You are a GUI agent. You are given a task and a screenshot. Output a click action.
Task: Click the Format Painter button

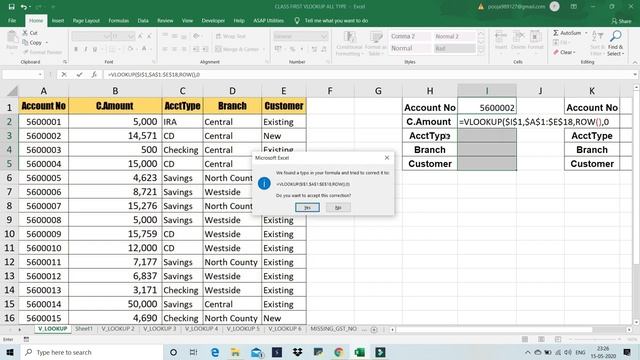tap(42, 52)
